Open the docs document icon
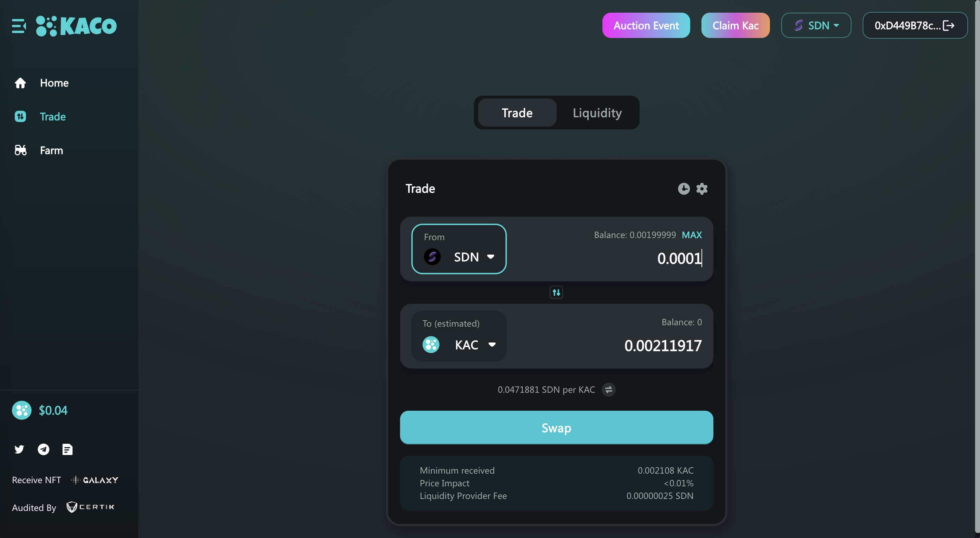980x538 pixels. pos(67,449)
